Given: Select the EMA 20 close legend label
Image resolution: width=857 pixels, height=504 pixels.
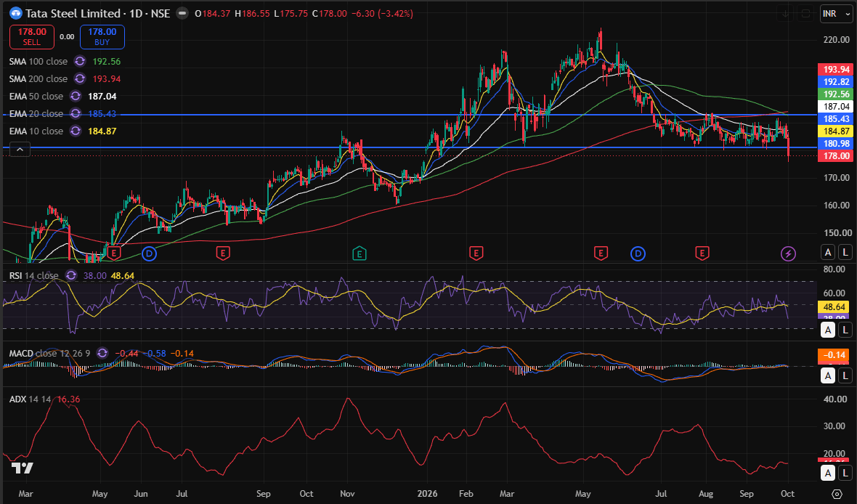Looking at the screenshot, I should pyautogui.click(x=36, y=114).
